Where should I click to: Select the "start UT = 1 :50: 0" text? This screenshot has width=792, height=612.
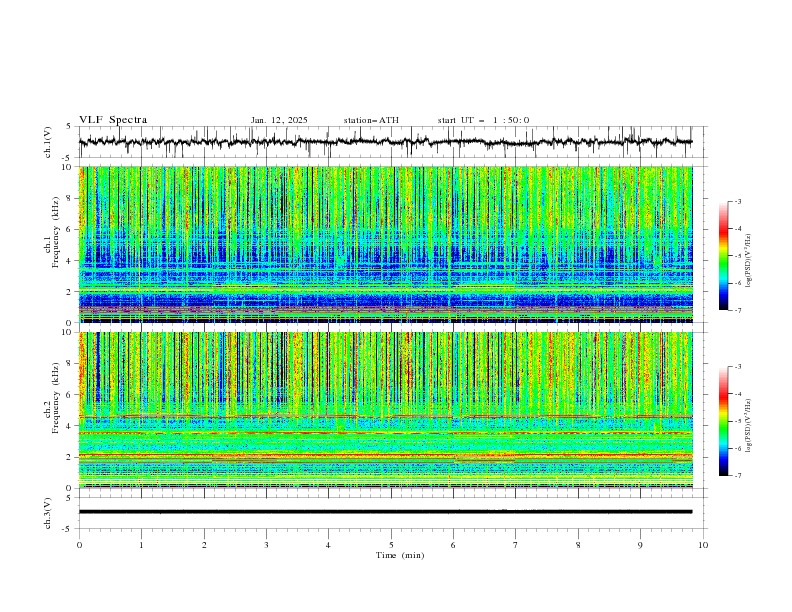click(483, 120)
